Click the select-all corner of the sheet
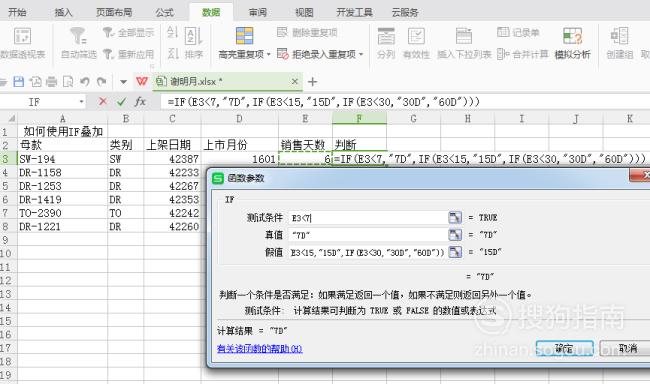 tap(9, 119)
